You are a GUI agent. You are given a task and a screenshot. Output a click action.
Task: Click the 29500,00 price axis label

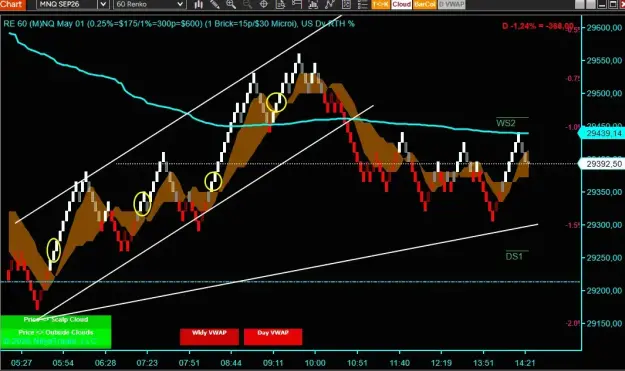click(x=604, y=93)
